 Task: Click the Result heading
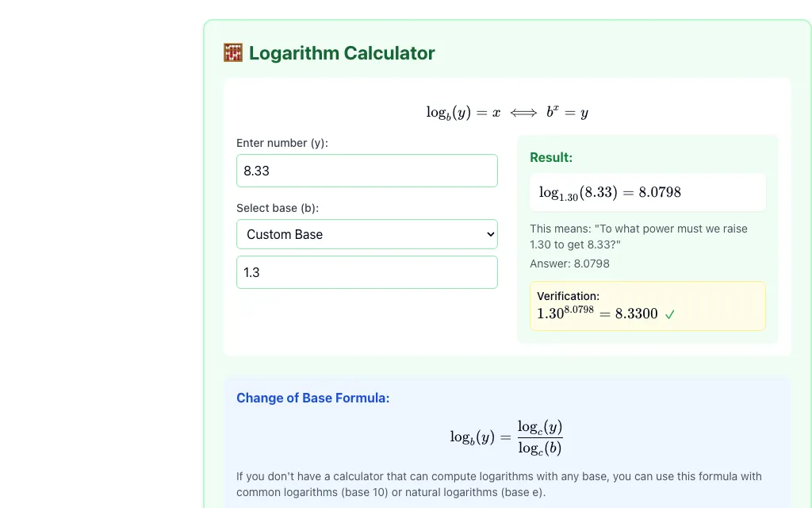pyautogui.click(x=551, y=158)
